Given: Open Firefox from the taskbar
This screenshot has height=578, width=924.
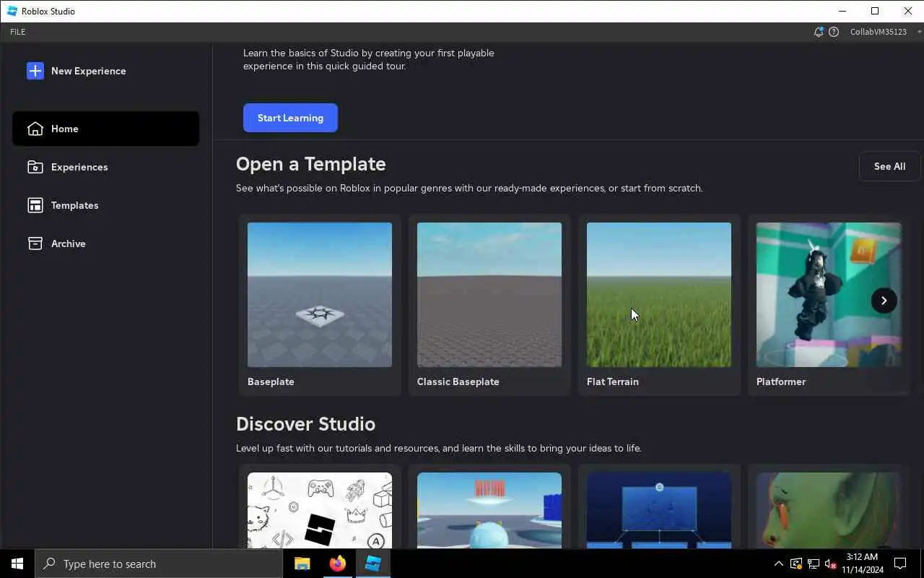Looking at the screenshot, I should click(338, 564).
